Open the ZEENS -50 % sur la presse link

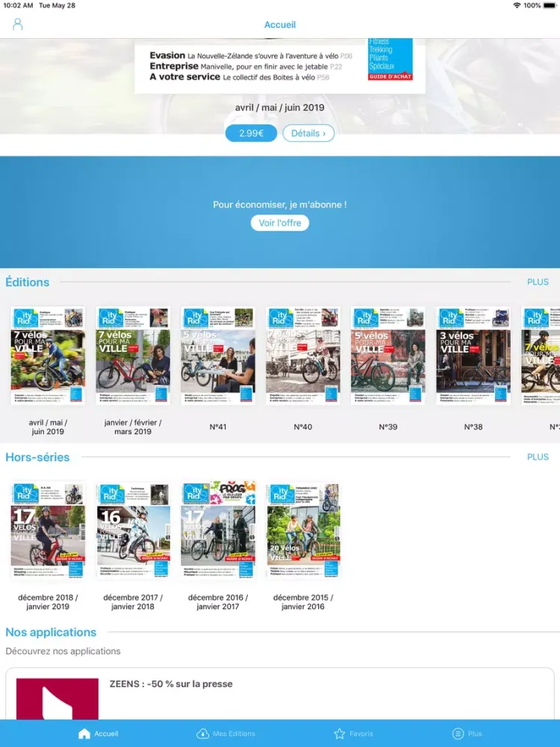tap(171, 684)
